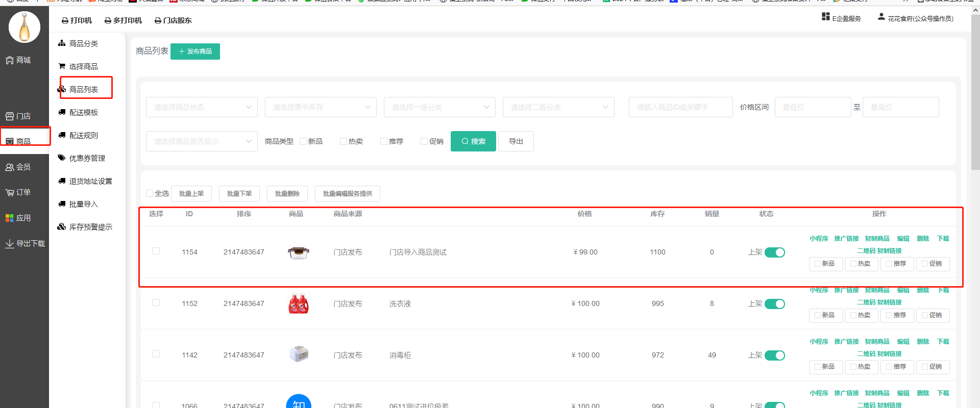This screenshot has height=408, width=980.
Task: Check the 全选 select-all checkbox
Action: (x=150, y=193)
